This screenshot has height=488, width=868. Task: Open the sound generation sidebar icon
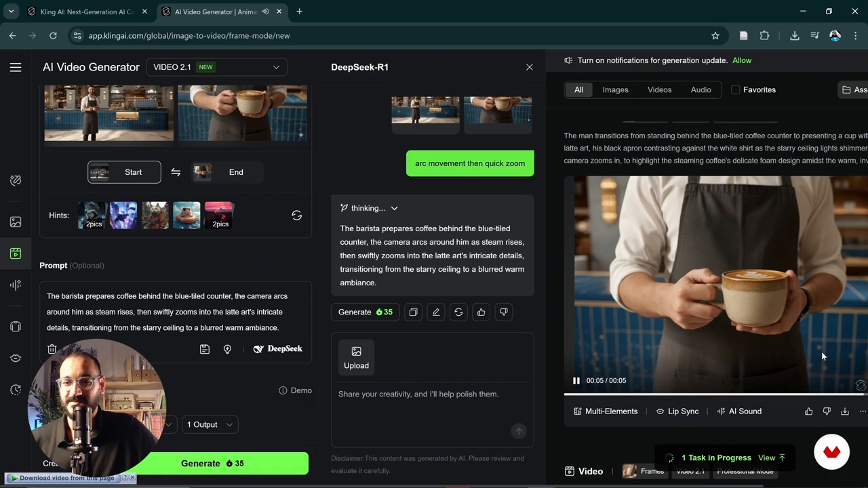(x=16, y=285)
